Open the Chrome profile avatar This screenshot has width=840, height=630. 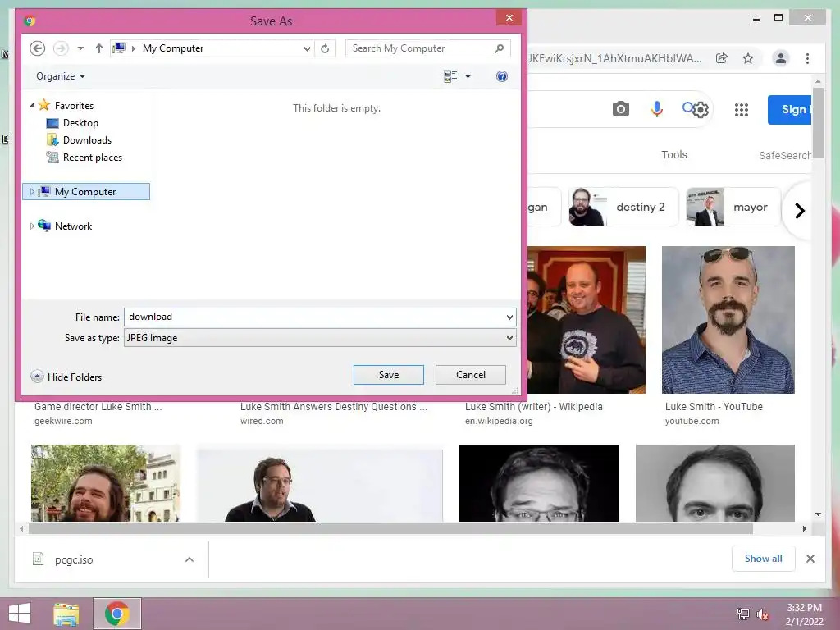coord(781,58)
